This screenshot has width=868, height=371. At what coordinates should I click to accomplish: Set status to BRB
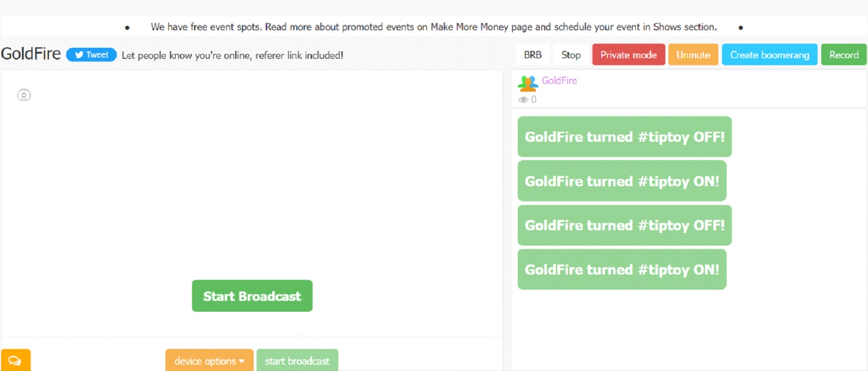532,55
